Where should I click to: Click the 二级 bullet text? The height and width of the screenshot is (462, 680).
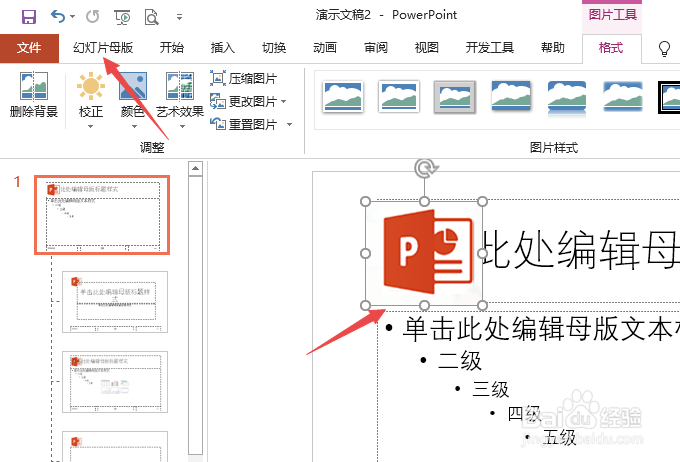(460, 360)
